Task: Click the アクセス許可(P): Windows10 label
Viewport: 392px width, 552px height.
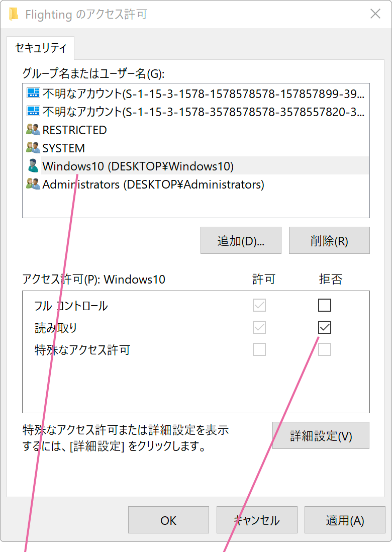Action: [x=93, y=279]
